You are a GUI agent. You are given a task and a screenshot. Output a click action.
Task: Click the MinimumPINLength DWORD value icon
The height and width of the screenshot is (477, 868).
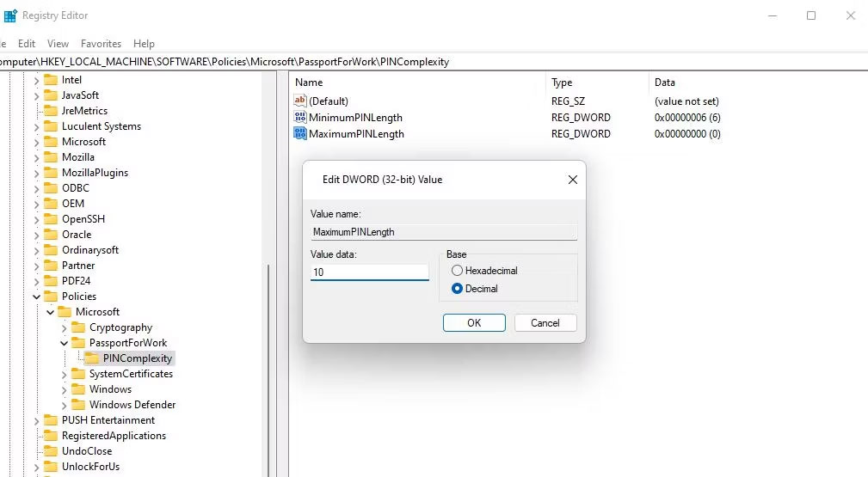tap(300, 118)
